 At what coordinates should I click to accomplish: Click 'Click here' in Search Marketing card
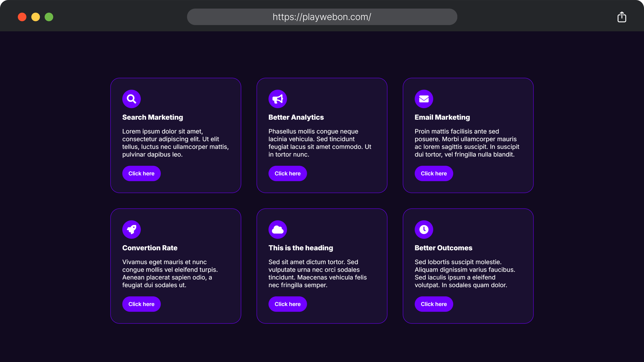[141, 173]
